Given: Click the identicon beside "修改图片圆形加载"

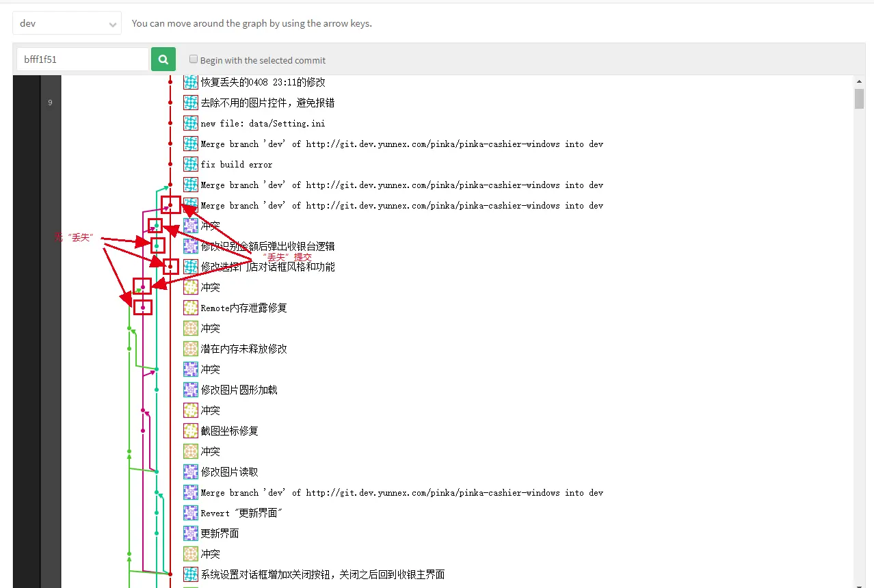Looking at the screenshot, I should click(x=189, y=390).
